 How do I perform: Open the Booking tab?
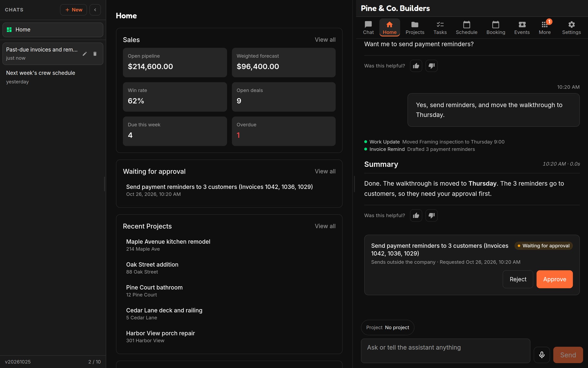coord(495,28)
